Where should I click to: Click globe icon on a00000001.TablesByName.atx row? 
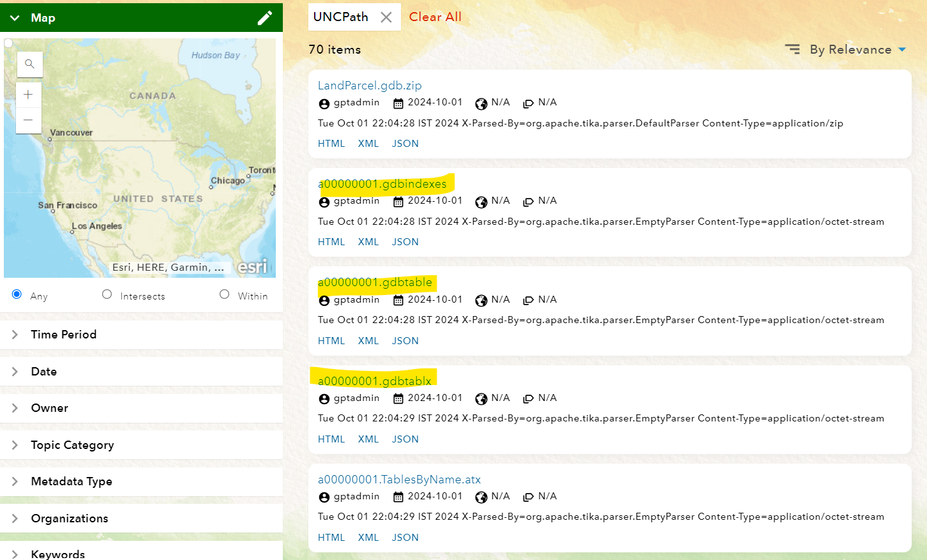[481, 497]
